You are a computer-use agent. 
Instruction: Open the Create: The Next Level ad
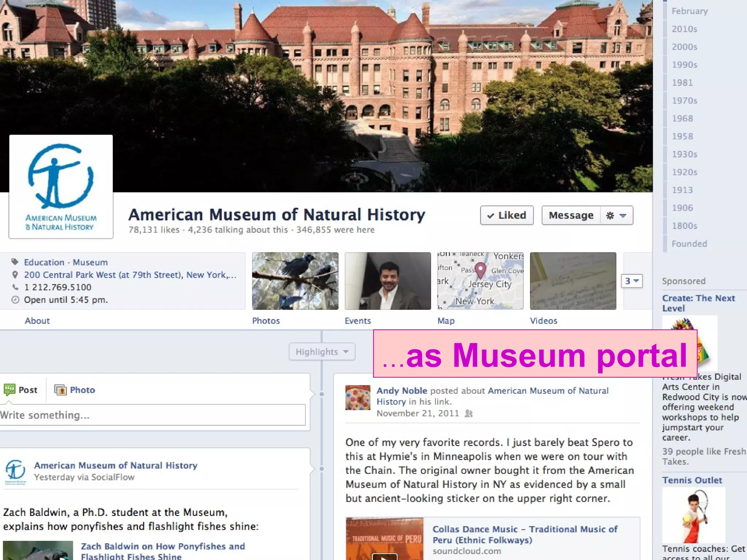pos(698,303)
